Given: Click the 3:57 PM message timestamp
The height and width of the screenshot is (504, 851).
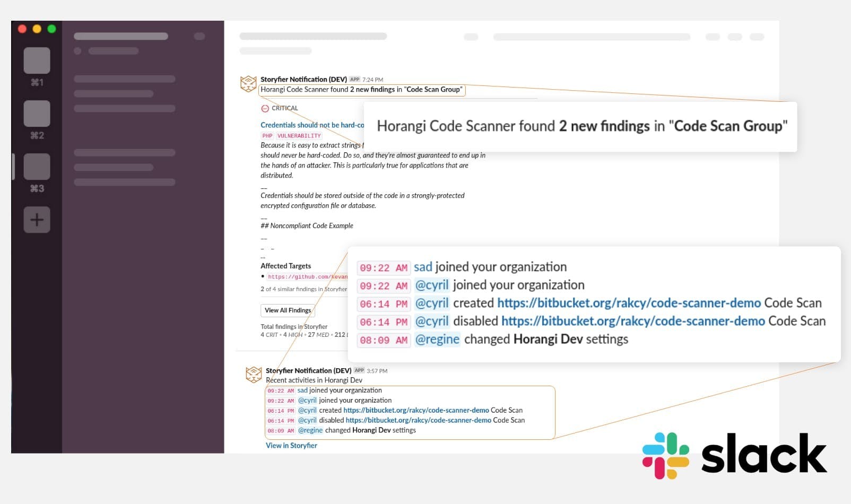Looking at the screenshot, I should (377, 371).
